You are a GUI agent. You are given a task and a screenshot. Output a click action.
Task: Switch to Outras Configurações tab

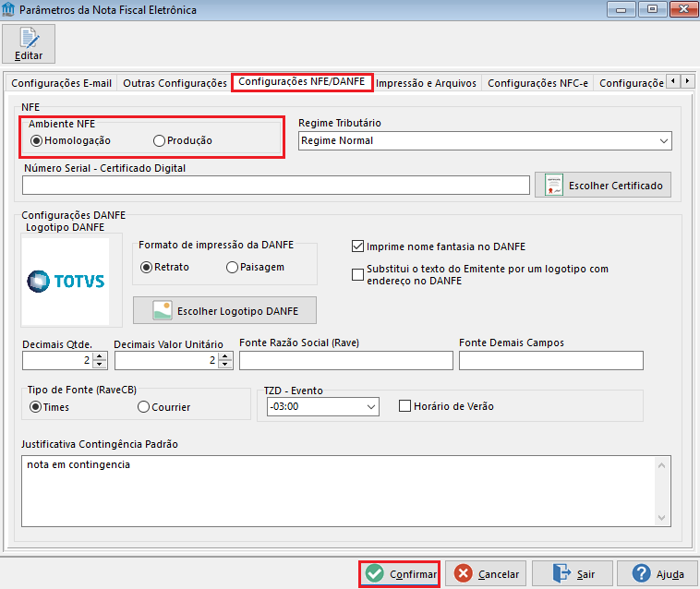click(x=175, y=83)
